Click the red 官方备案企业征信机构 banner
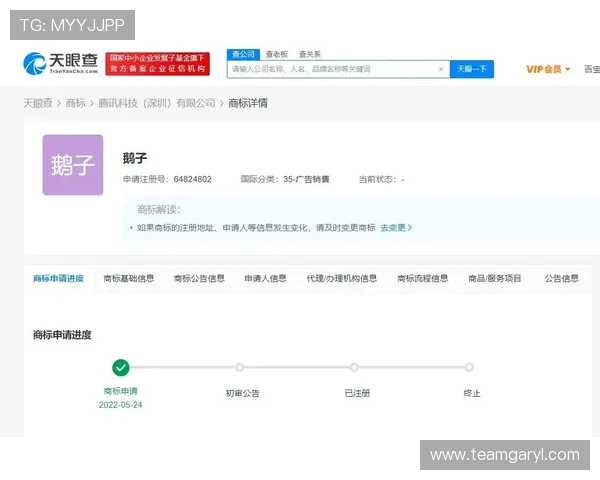 point(158,64)
